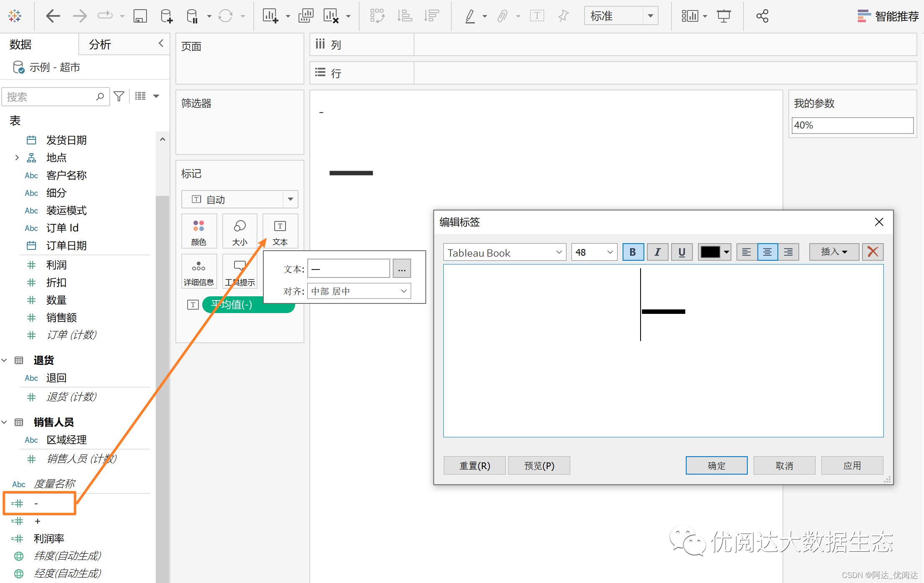
Task: Click the red clear-all X icon
Action: point(873,252)
